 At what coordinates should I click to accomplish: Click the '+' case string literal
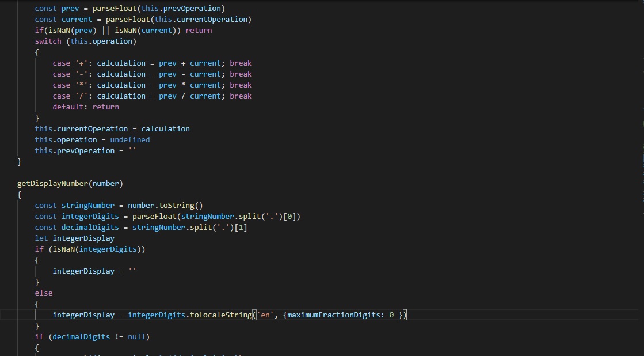[x=81, y=63]
